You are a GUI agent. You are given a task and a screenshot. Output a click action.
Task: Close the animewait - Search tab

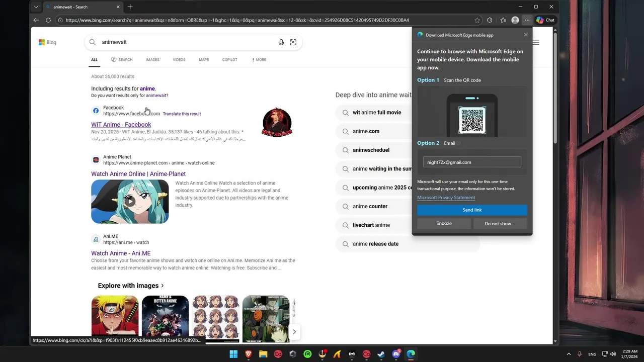click(x=118, y=7)
